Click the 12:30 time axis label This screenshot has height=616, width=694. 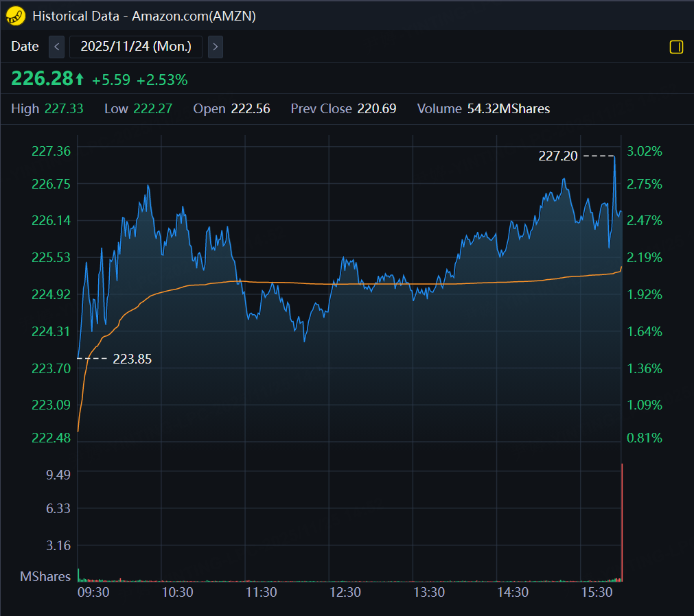345,593
